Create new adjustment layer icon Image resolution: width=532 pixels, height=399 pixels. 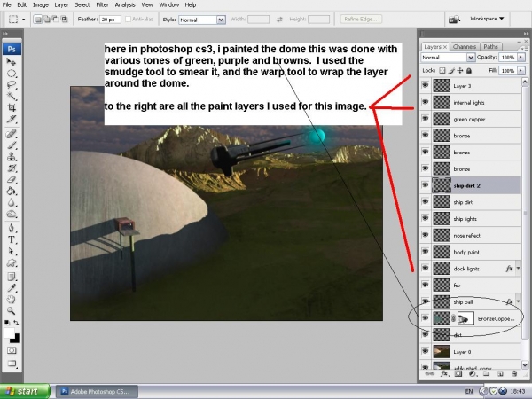point(472,374)
